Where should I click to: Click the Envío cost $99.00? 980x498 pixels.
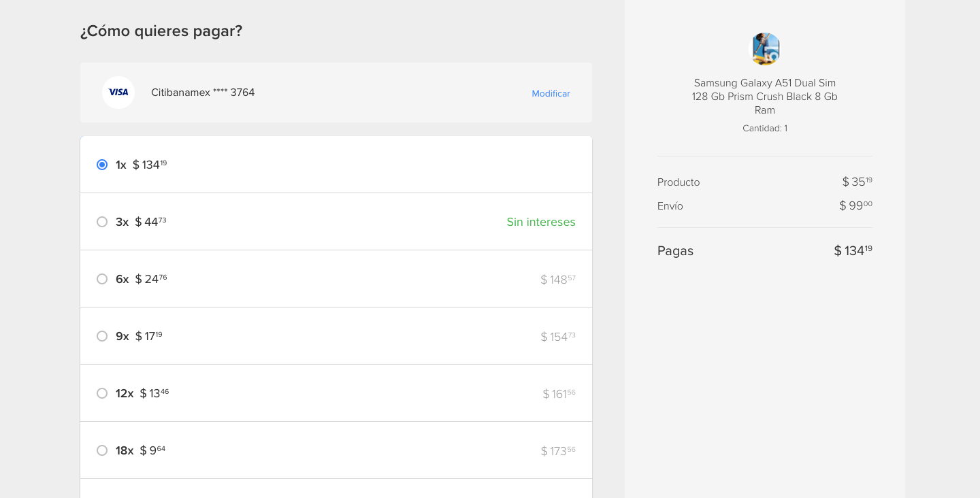coord(855,205)
